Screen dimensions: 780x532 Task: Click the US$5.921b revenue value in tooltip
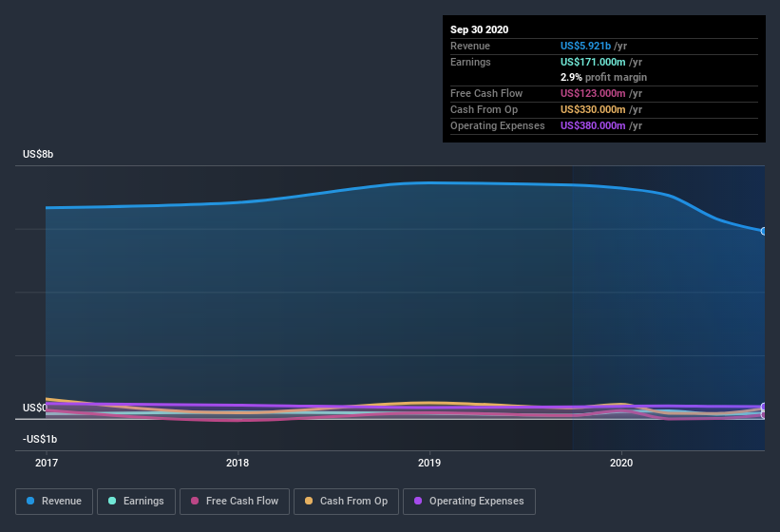[585, 46]
